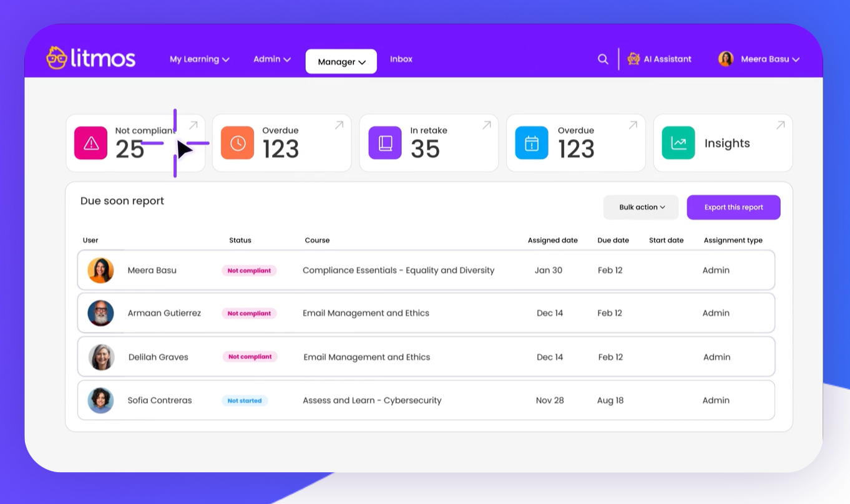Launch the AI Assistant
Screen dimensions: 850x504
pos(659,59)
